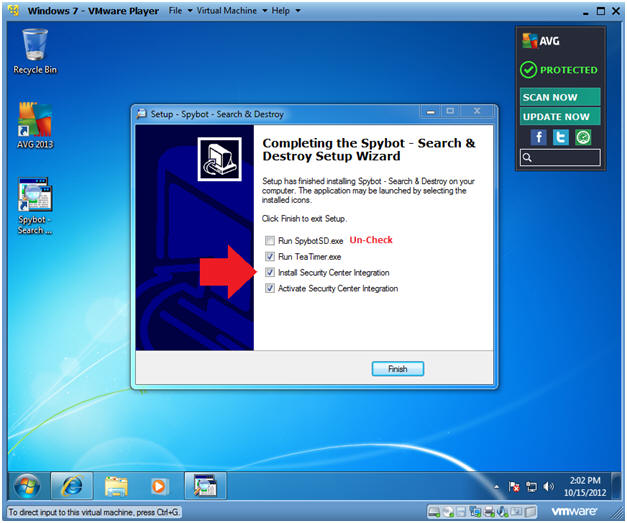Open the Virtual Machine menu
This screenshot has width=627, height=523.
click(x=226, y=11)
